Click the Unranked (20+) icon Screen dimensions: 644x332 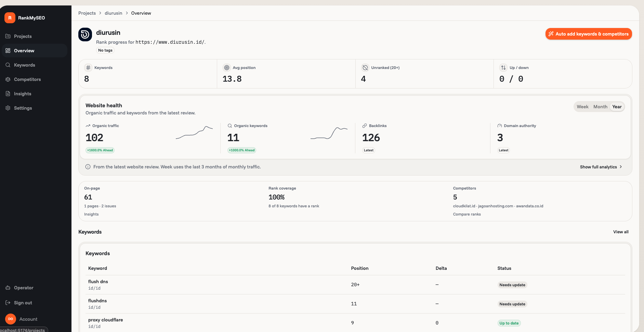point(365,68)
